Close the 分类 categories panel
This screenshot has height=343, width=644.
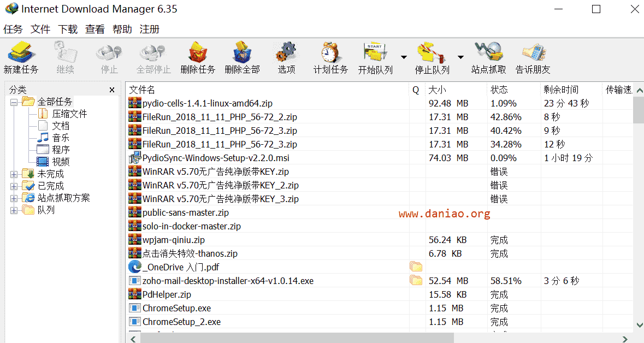tap(112, 90)
